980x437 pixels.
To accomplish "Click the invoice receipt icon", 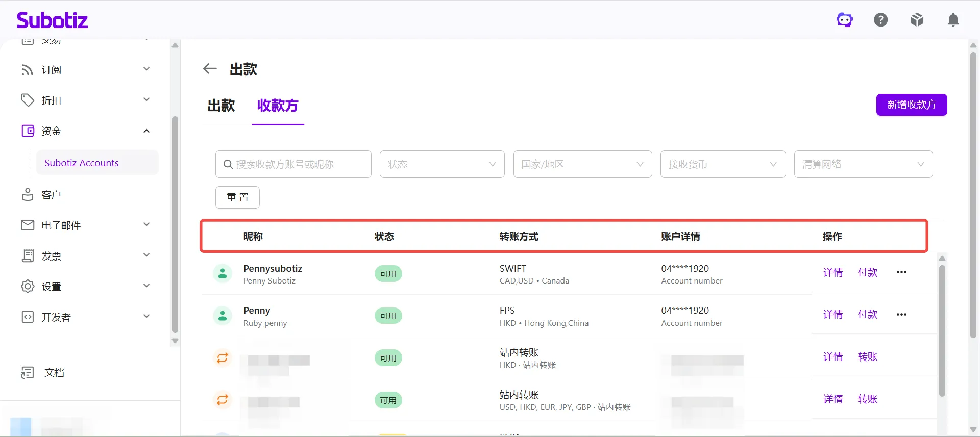I will 28,255.
